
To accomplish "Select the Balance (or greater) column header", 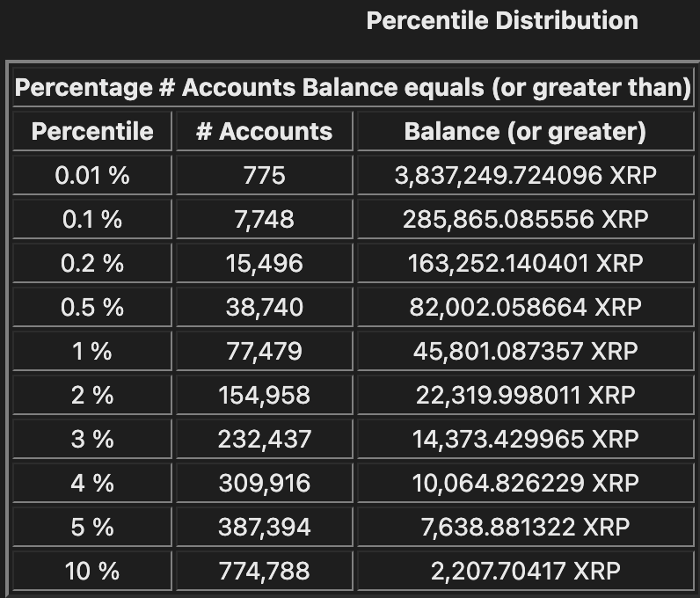I will click(525, 132).
